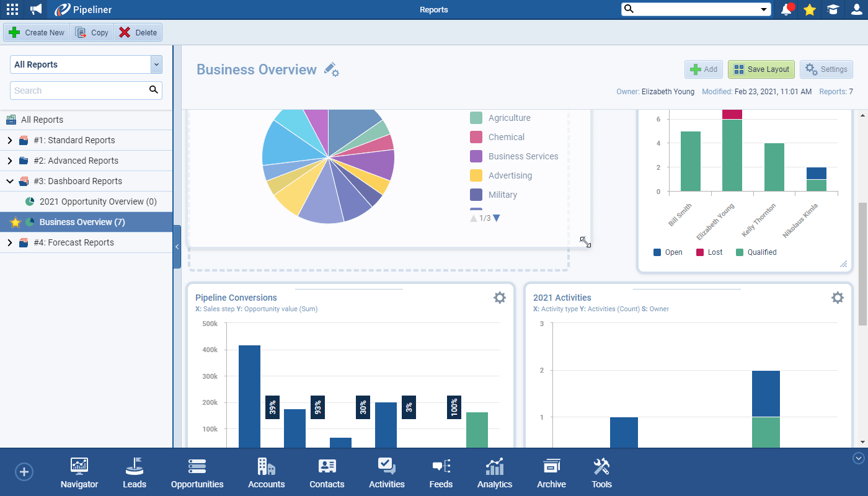The height and width of the screenshot is (496, 868).
Task: Open the Analytics menu item
Action: (x=495, y=473)
